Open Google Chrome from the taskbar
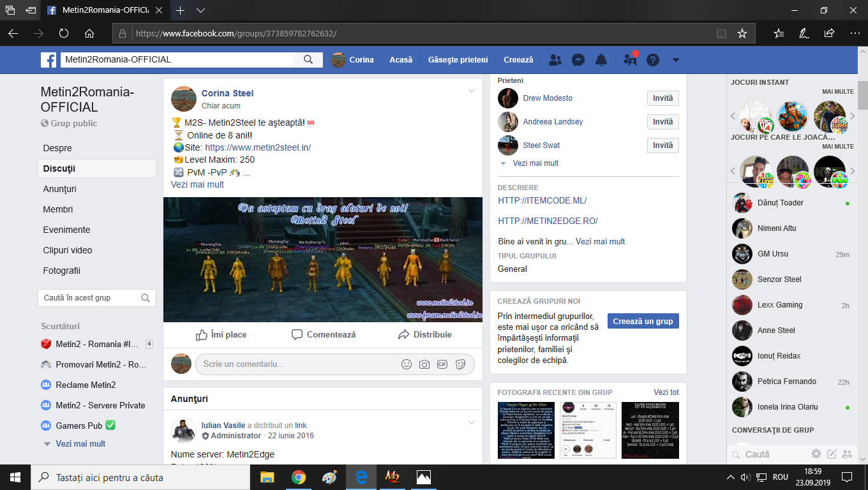This screenshot has width=868, height=490. 298,477
